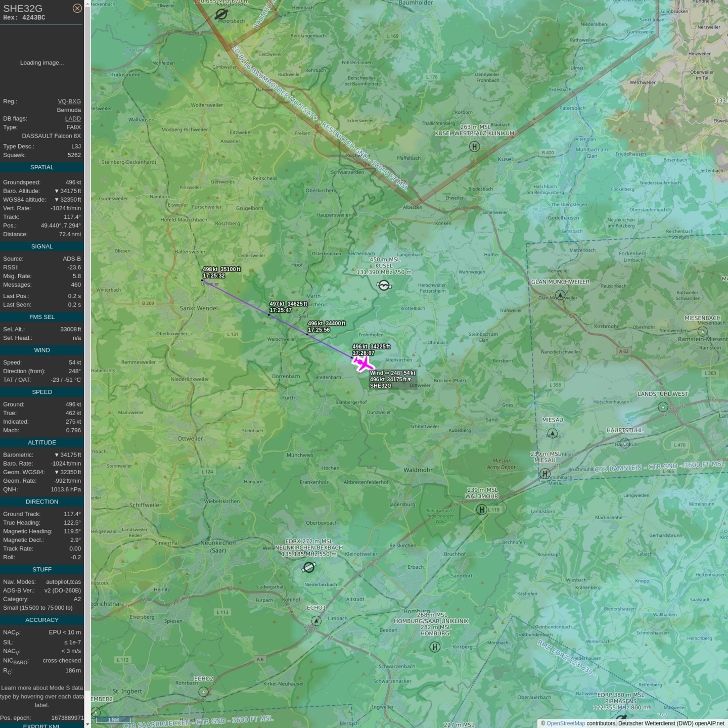Click the 17:25:32 track point label
Viewport: 728px width, 728px height.
(x=214, y=276)
